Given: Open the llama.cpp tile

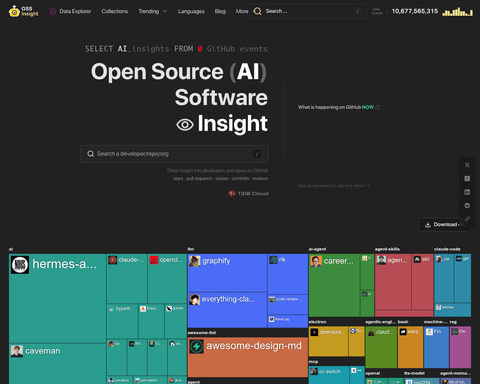Looking at the screenshot, I should click(x=288, y=321).
